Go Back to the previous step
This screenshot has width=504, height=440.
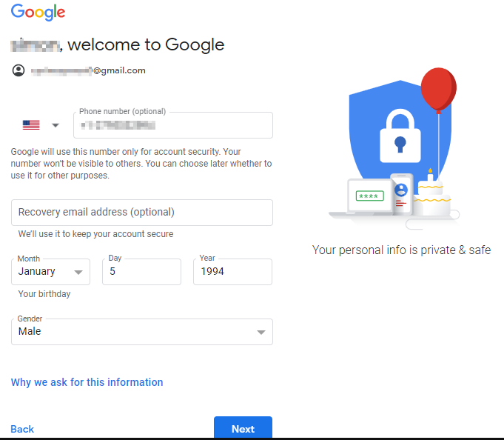tap(22, 429)
